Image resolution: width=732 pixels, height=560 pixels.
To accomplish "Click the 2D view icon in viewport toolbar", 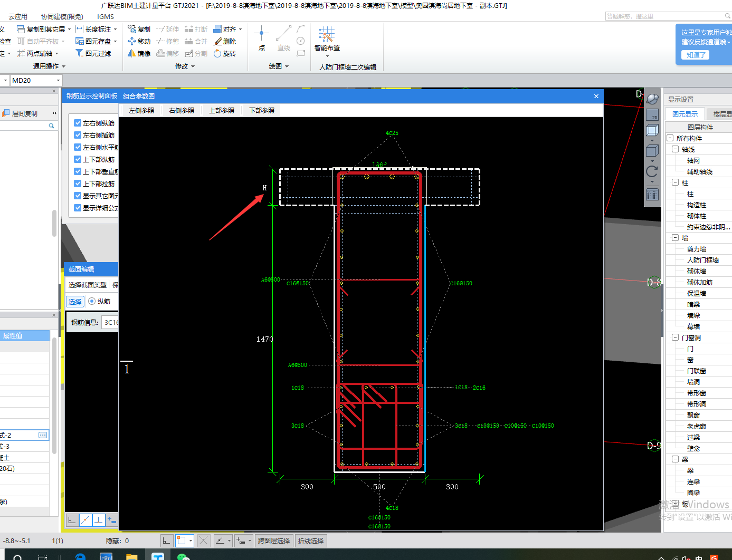I will pyautogui.click(x=652, y=114).
